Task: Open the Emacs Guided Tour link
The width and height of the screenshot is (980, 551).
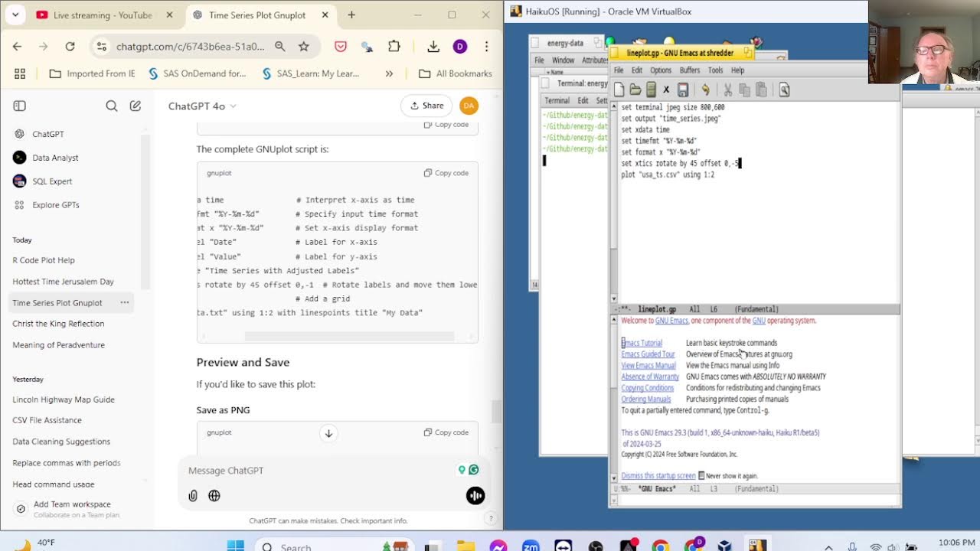Action: coord(648,354)
